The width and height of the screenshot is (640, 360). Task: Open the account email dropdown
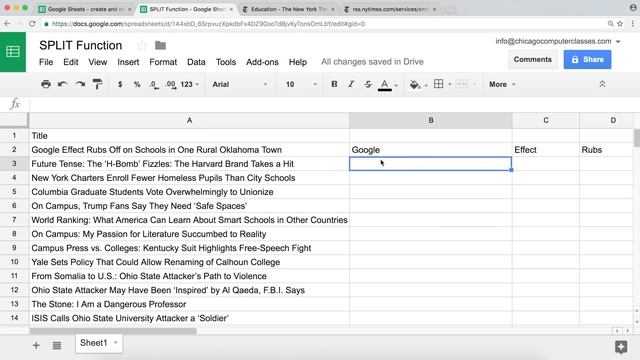(618, 42)
